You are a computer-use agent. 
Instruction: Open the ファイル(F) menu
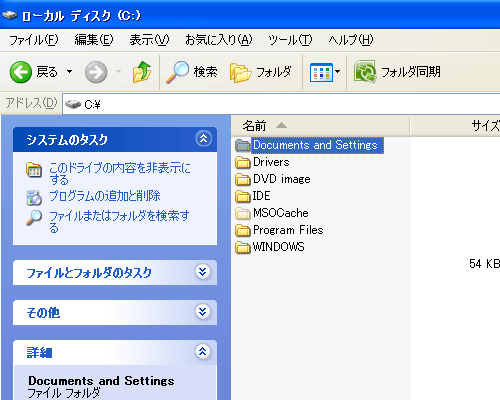tap(33, 40)
